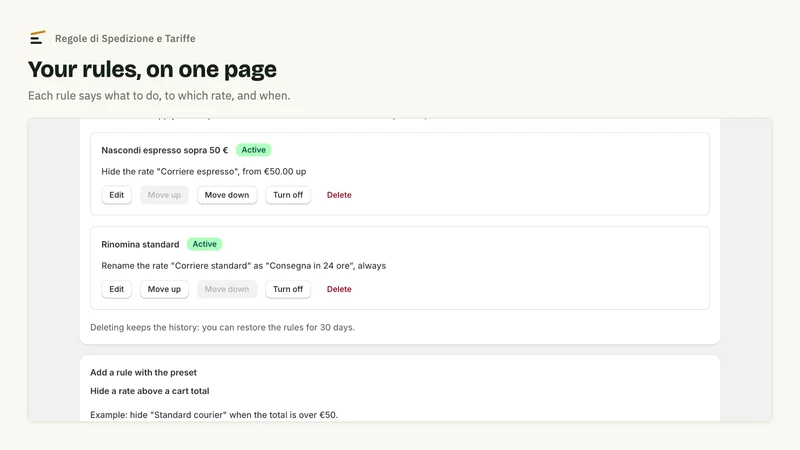The height and width of the screenshot is (450, 800).
Task: Click the disabled Move up button for Nascondi espresso
Action: point(164,195)
